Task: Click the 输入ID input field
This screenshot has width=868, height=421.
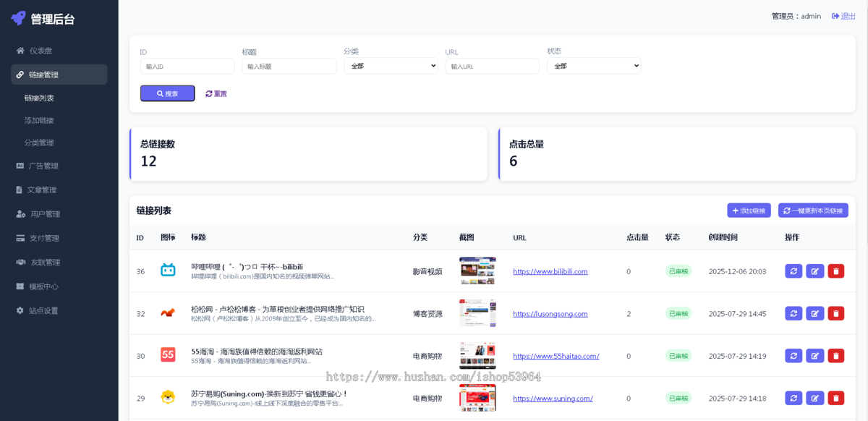Action: point(187,65)
